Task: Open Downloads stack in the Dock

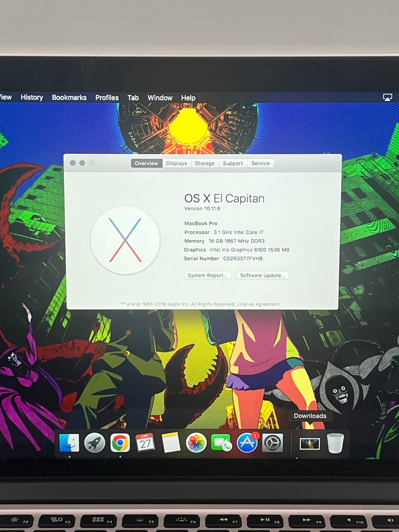Action: tap(310, 444)
